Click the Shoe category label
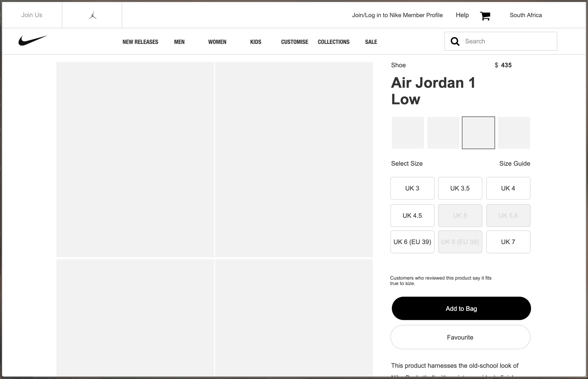Screen dimensions: 588x379 click(x=398, y=65)
